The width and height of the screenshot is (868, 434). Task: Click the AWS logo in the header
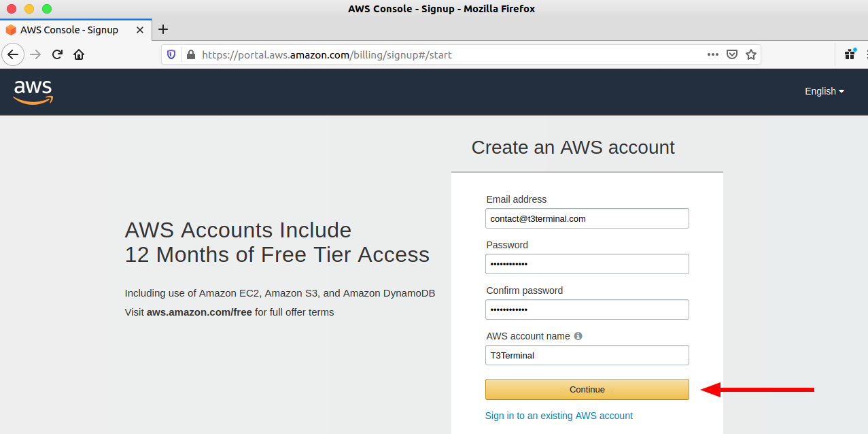[x=33, y=92]
